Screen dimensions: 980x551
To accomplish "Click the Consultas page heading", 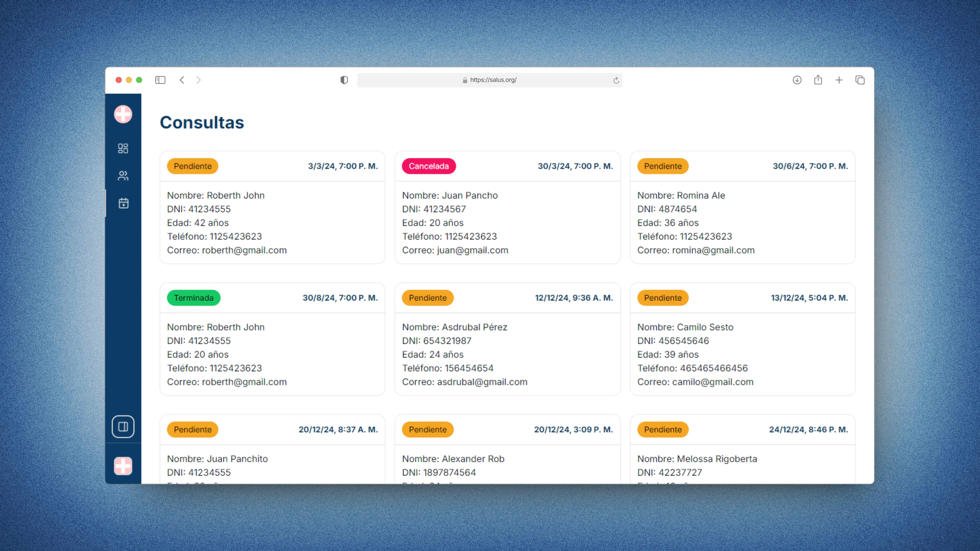I will [202, 122].
